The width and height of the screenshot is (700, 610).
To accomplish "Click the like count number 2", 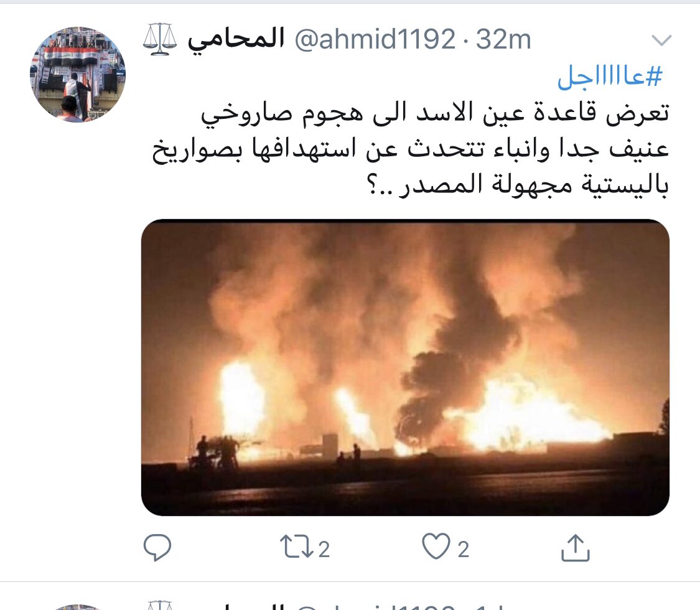I will coord(464,549).
